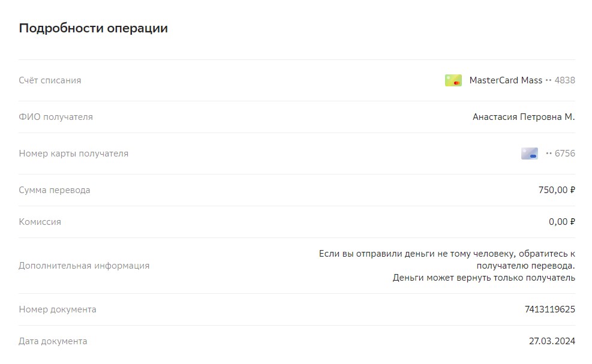The width and height of the screenshot is (592, 364).
Task: Click the Счёт списания label
Action: click(50, 80)
